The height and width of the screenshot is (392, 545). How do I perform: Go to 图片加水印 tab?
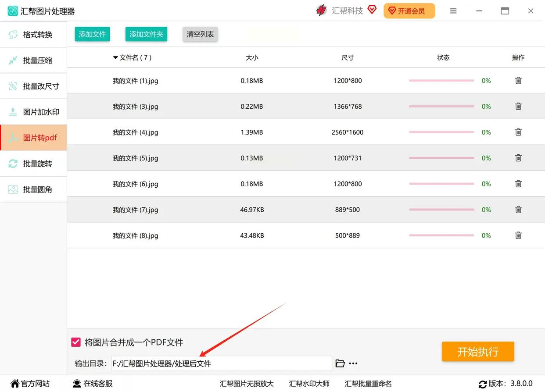(x=33, y=112)
